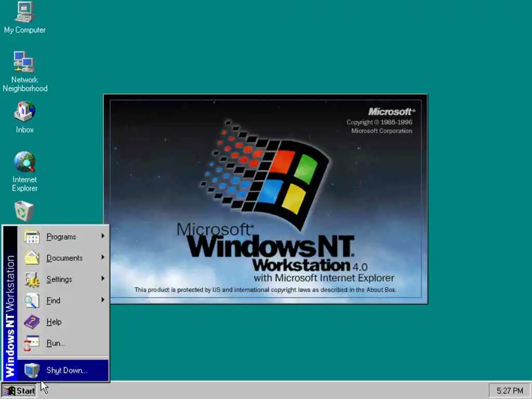532x399 pixels.
Task: Expand the Find submenu arrow
Action: point(103,300)
